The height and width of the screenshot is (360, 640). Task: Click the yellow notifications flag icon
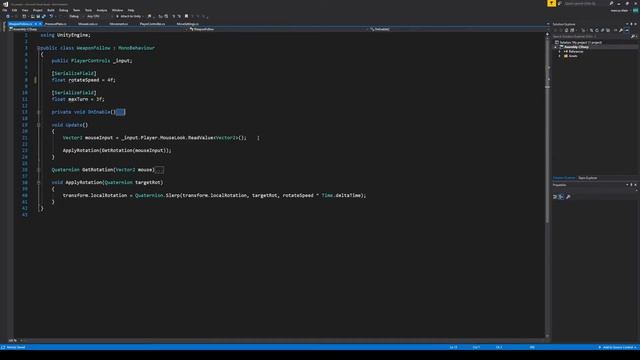click(x=551, y=3)
